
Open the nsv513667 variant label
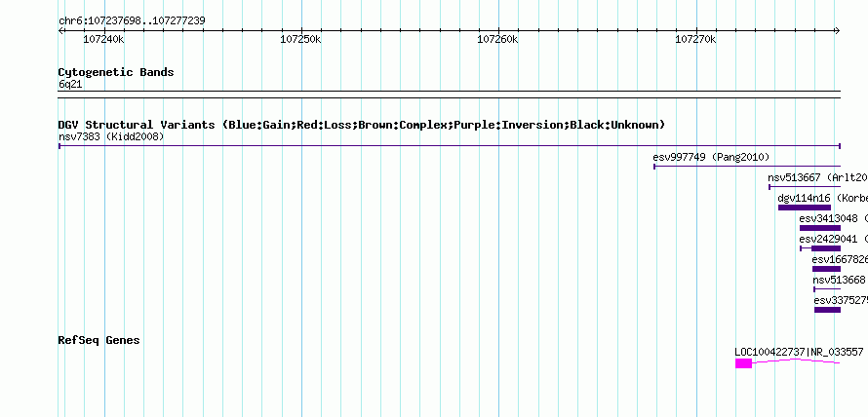817,177
